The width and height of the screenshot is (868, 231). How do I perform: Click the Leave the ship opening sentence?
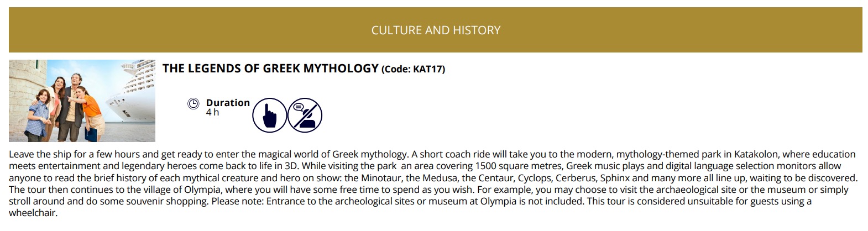coord(208,154)
